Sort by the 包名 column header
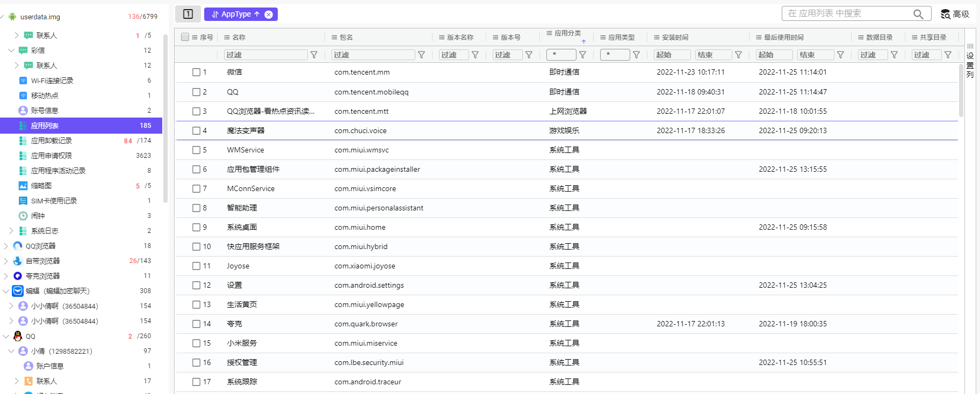This screenshot has height=394, width=980. pyautogui.click(x=347, y=37)
